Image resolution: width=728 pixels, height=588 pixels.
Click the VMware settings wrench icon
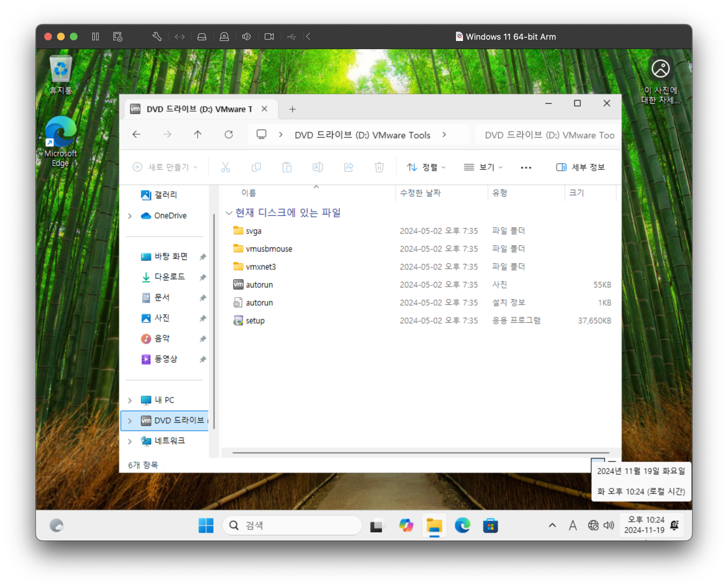(157, 37)
